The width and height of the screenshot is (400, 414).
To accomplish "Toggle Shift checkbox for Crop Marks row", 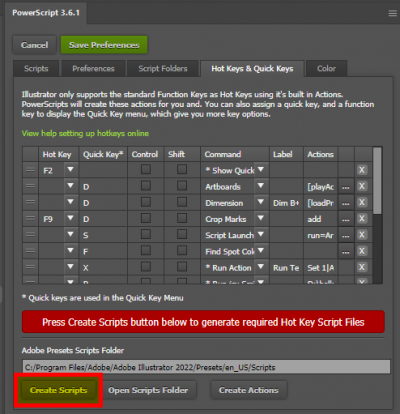I will [x=182, y=218].
